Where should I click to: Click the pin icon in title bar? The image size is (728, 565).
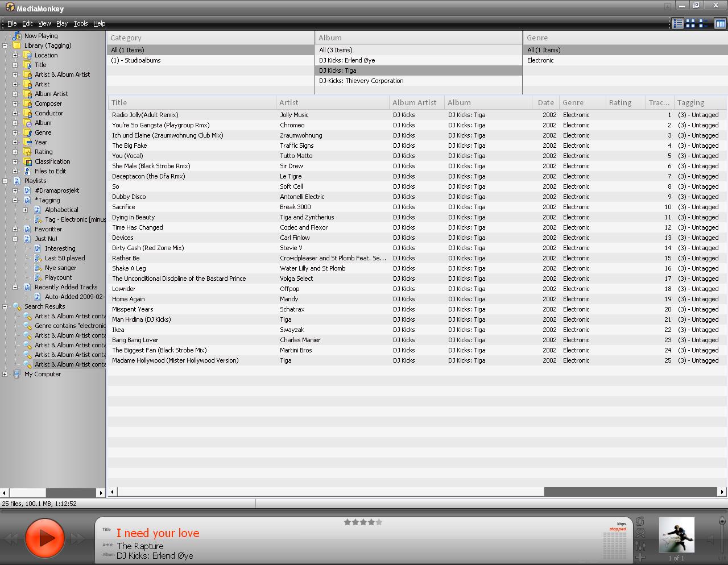tap(667, 6)
